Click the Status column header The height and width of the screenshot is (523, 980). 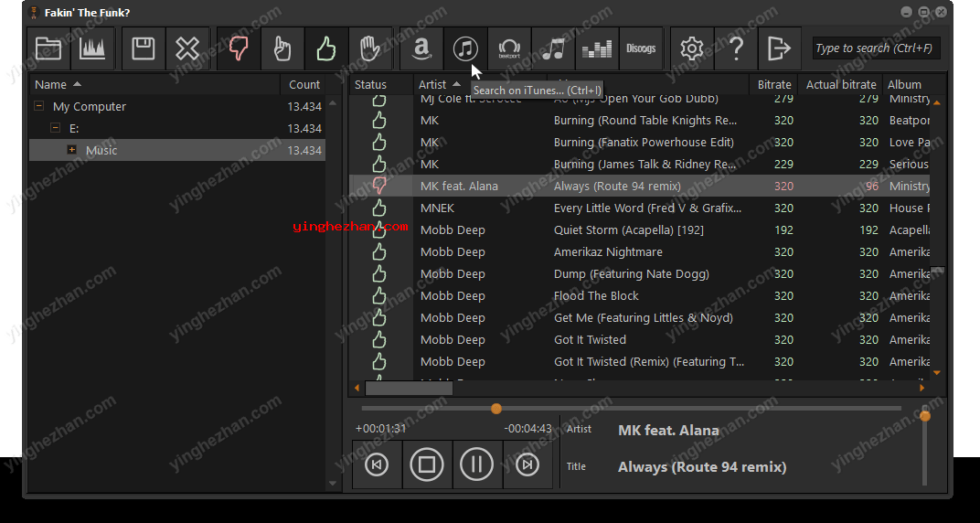coord(380,84)
